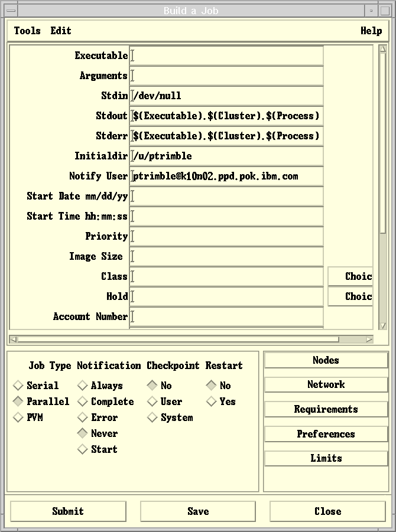Click the Arguments input field
396x532 pixels.
click(x=226, y=76)
